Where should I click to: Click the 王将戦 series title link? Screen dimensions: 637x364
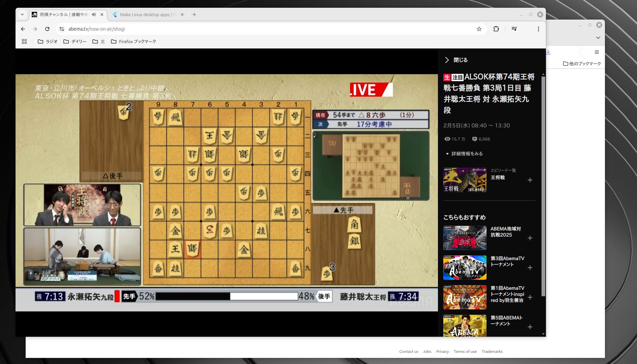coord(498,178)
